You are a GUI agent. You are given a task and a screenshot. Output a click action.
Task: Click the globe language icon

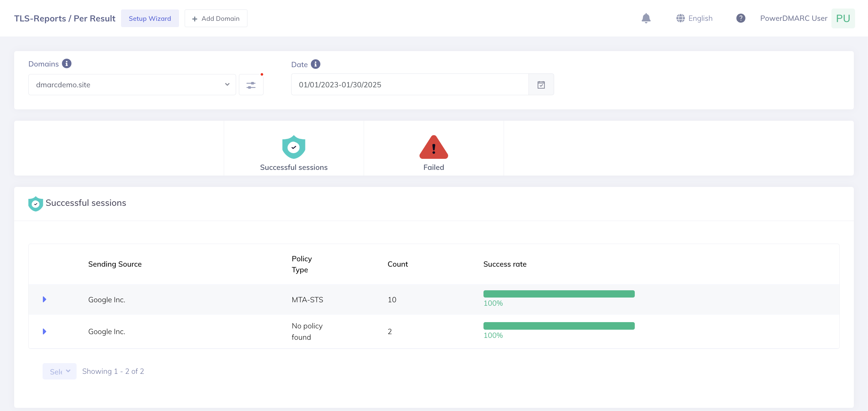click(x=680, y=18)
